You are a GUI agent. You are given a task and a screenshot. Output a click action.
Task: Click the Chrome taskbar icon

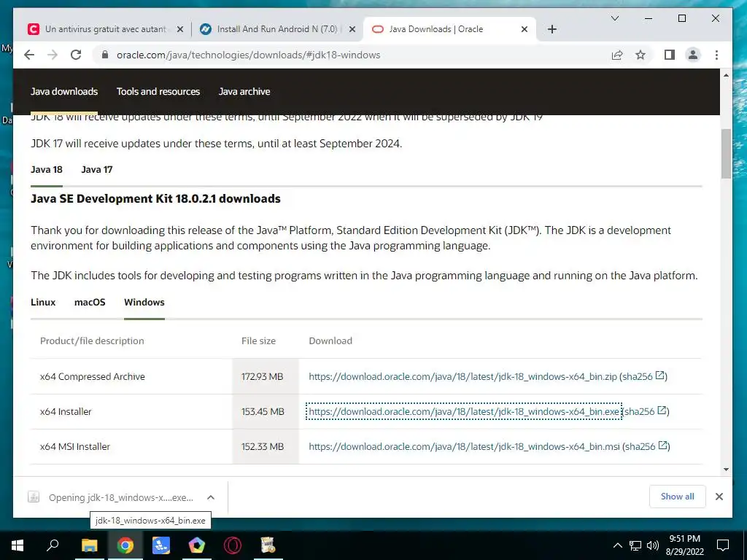point(125,545)
